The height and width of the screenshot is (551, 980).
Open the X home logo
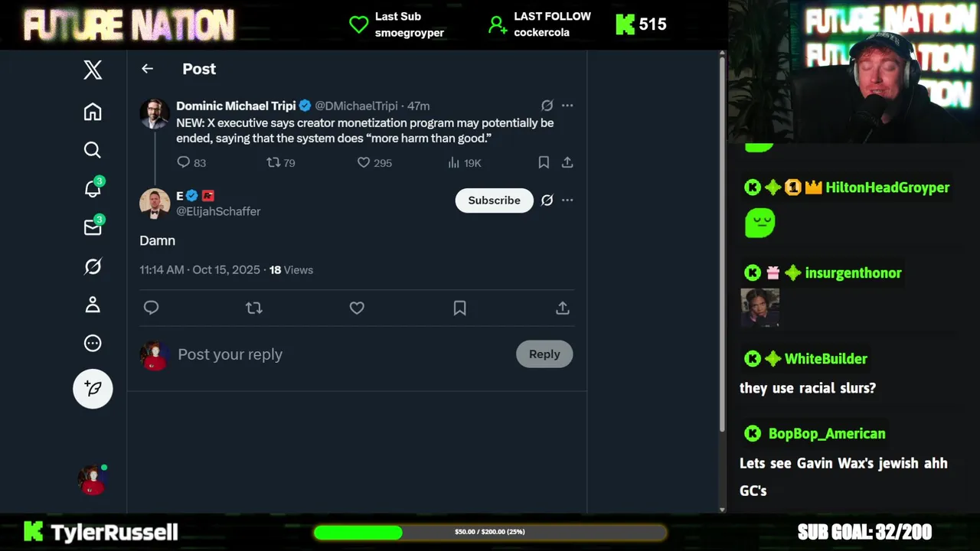pos(93,70)
